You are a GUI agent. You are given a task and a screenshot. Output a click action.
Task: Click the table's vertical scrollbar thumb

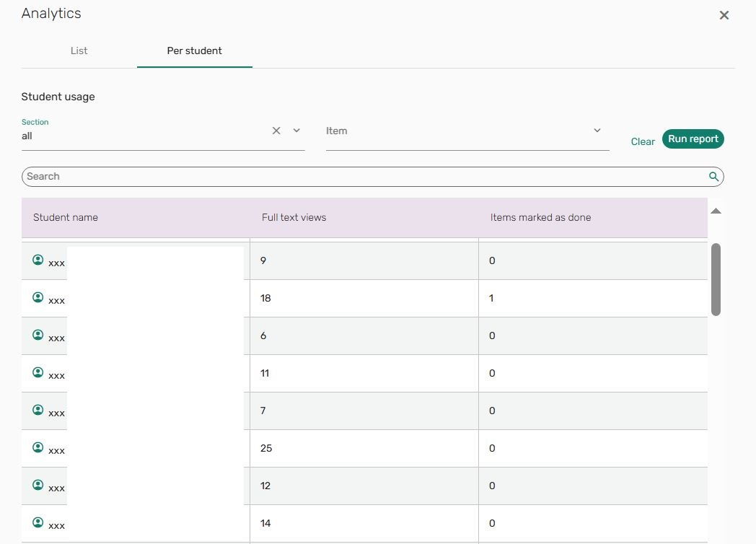(x=716, y=278)
